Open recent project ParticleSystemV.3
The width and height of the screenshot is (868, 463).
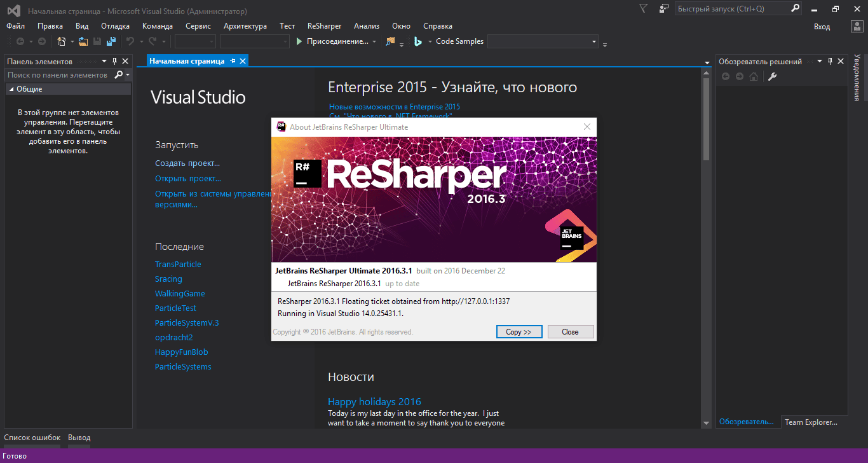coord(187,323)
